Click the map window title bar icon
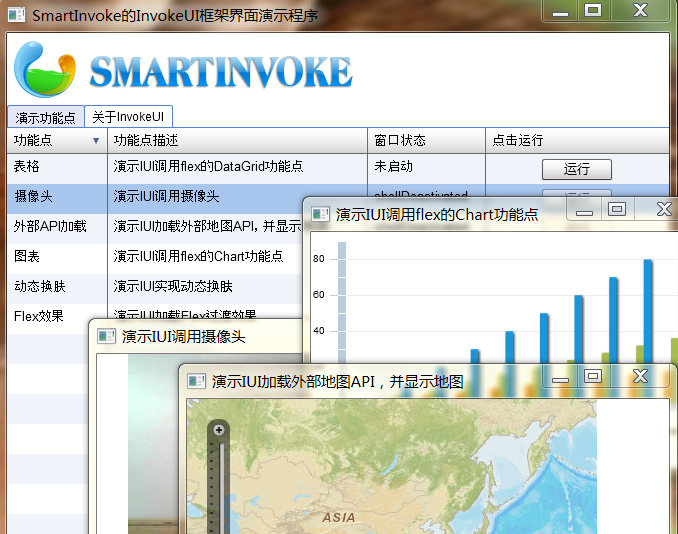This screenshot has height=534, width=678. pos(196,381)
